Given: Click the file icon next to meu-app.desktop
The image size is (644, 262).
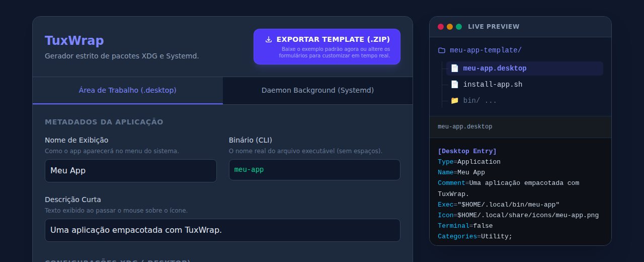Looking at the screenshot, I should pyautogui.click(x=454, y=69).
